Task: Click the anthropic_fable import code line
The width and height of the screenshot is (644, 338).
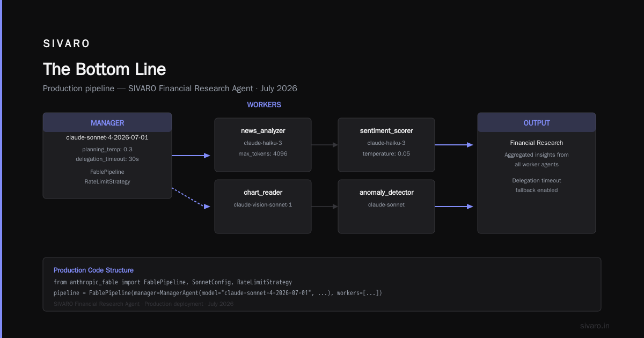Action: click(173, 282)
